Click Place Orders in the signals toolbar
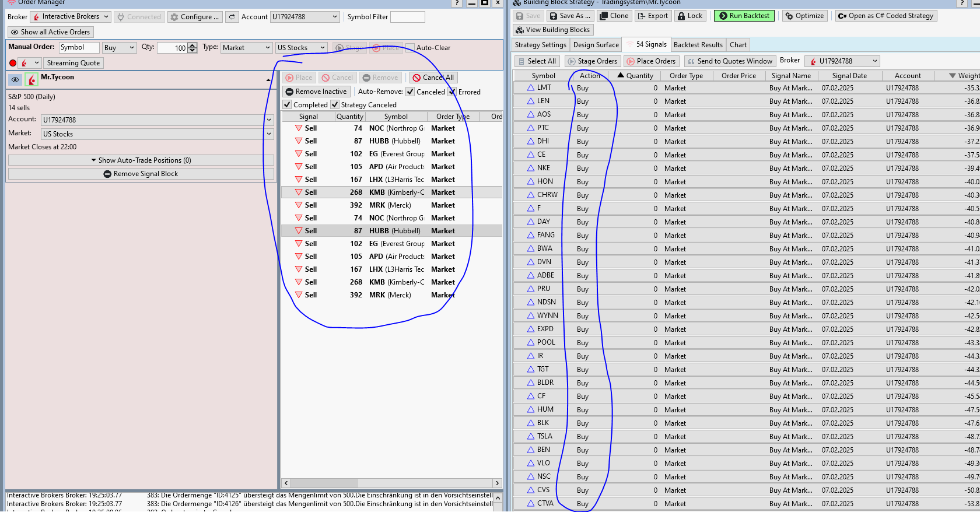Viewport: 980px width, 512px height. 651,61
